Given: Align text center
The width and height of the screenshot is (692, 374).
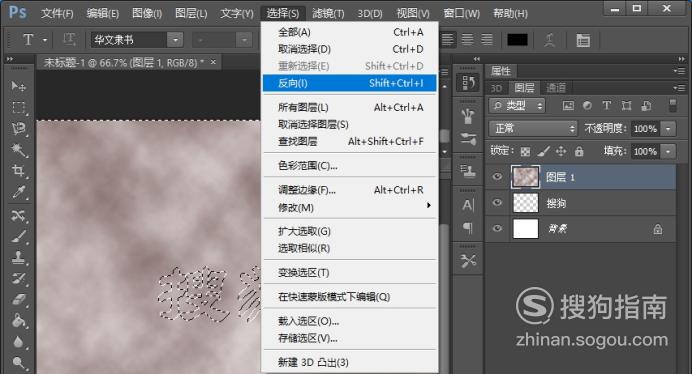Looking at the screenshot, I should [467, 40].
